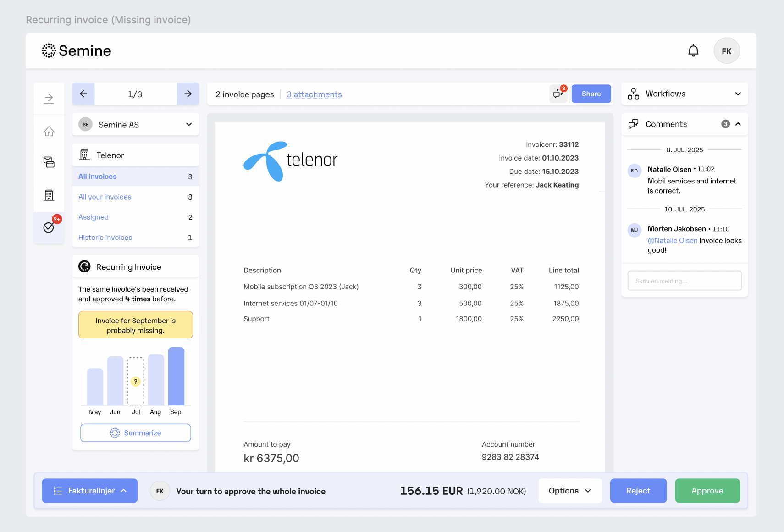
Task: Click the Telenor logo on the invoice
Action: coord(290,161)
